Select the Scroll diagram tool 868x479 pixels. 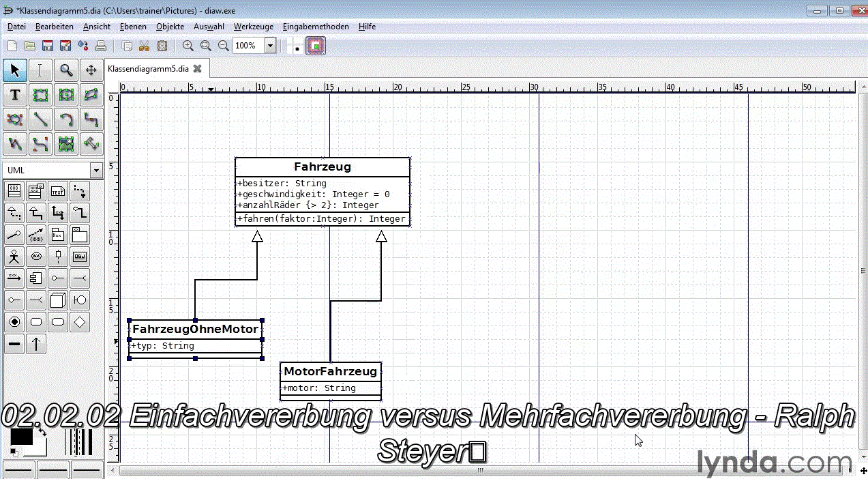[91, 70]
